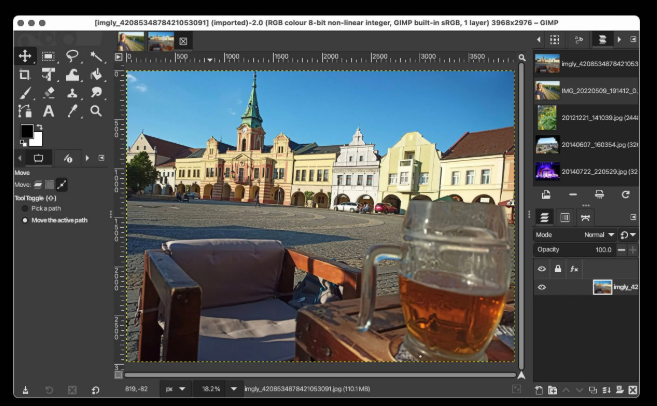Screen dimensions: 657x406
Task: Switch to the second image tab thumbnail
Action: tap(161, 41)
